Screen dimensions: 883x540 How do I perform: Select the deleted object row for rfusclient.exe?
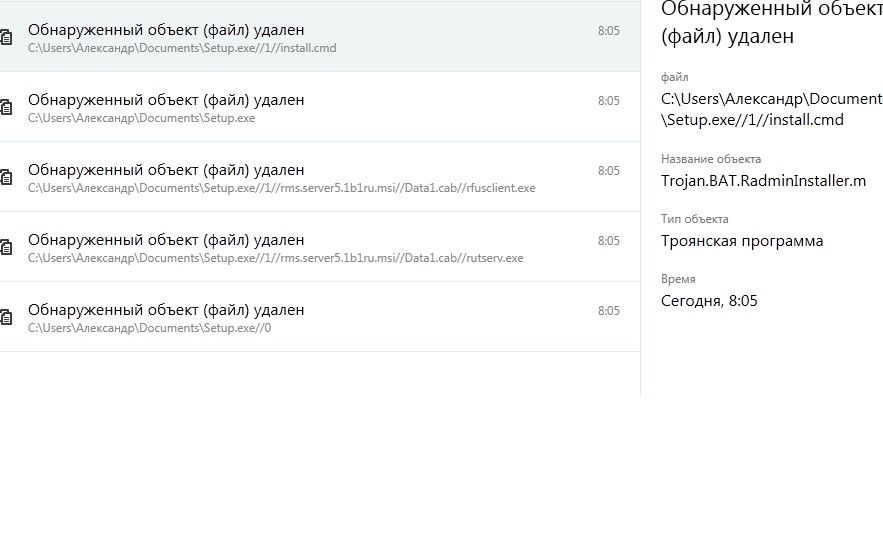320,176
